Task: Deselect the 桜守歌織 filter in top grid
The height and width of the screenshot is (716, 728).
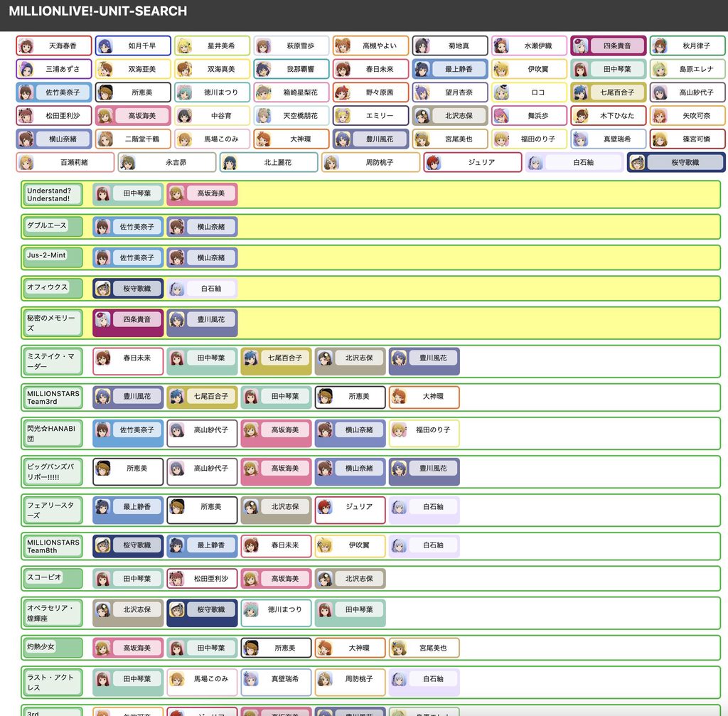Action: click(677, 162)
